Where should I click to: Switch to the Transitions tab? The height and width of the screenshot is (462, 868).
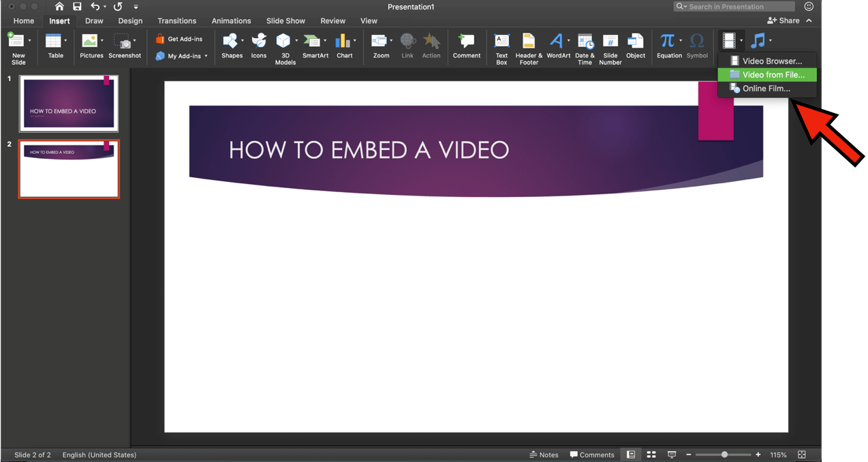point(176,20)
